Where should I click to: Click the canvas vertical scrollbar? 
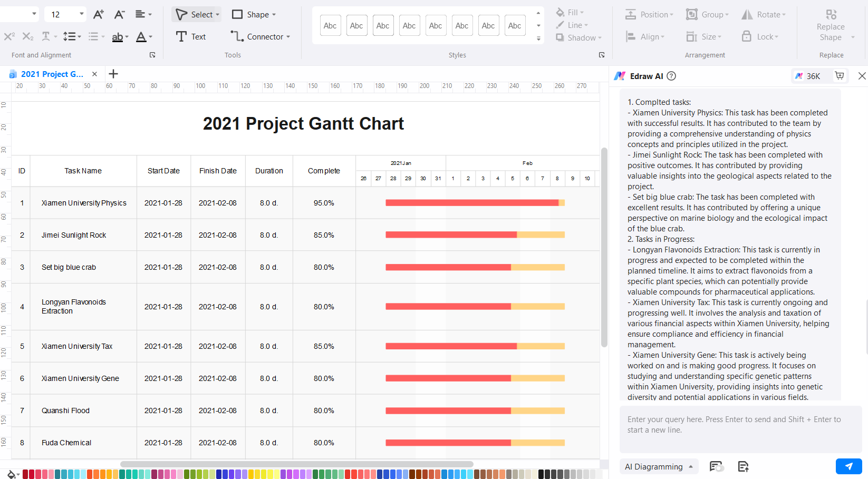tap(604, 247)
